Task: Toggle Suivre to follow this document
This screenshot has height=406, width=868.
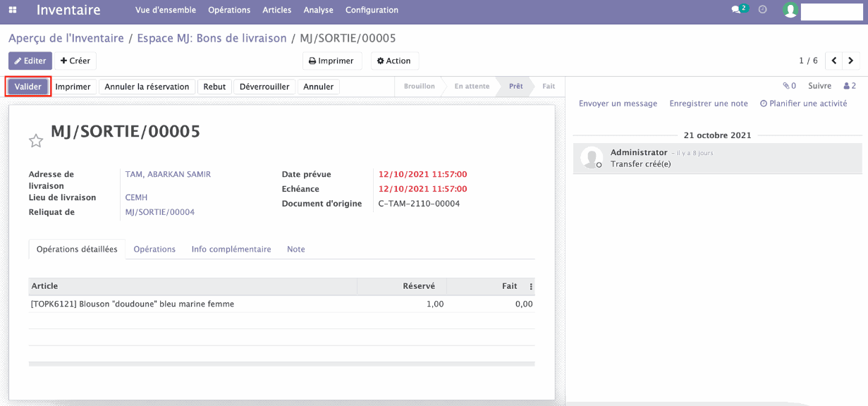Action: [x=819, y=86]
